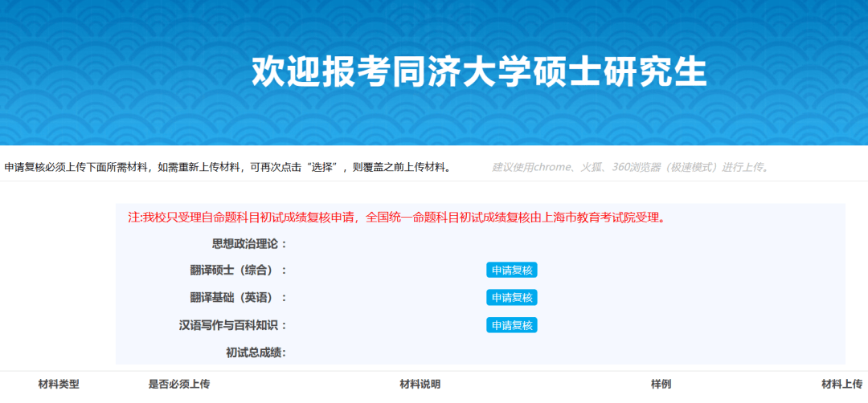Screen dimensions: 868x403
Task: Click the red notice starting 注:我校只受理
Action: (x=396, y=218)
